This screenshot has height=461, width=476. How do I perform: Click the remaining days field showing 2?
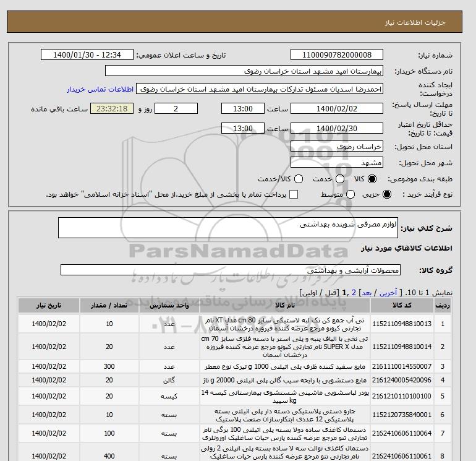(x=176, y=108)
